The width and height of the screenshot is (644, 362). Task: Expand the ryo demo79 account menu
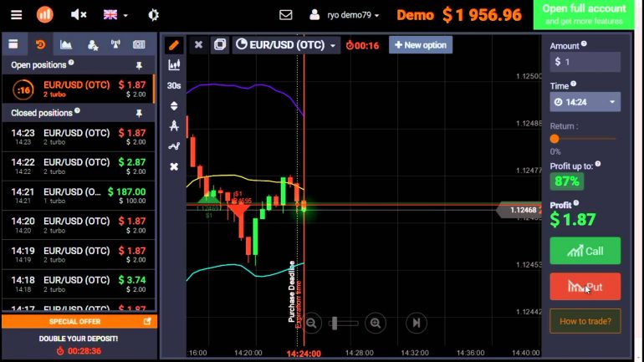click(345, 15)
